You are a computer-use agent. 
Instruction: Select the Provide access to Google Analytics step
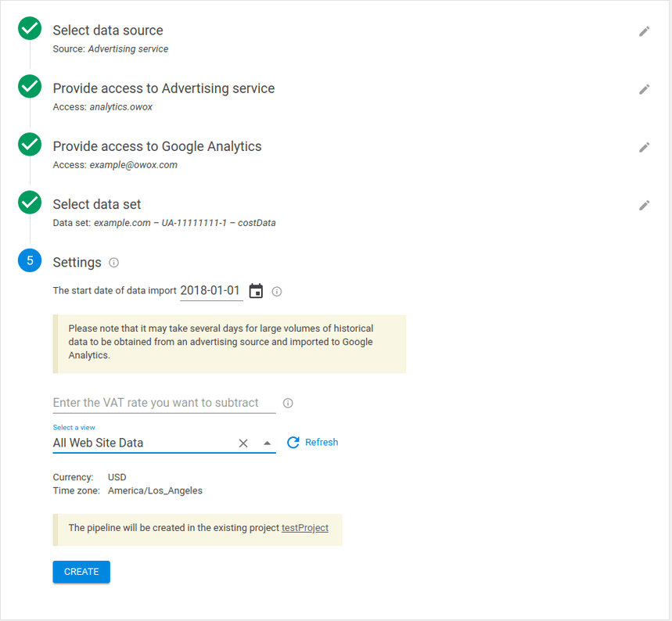pos(156,146)
